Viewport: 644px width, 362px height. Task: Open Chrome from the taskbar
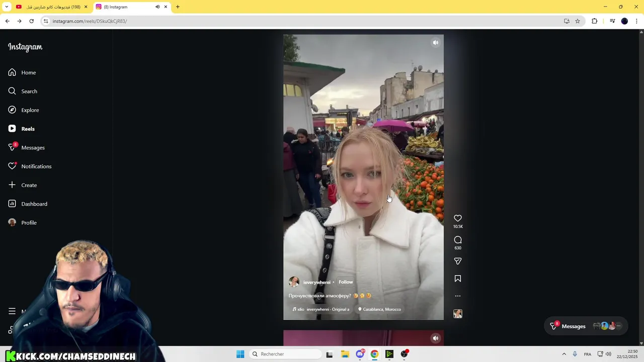[374, 354]
